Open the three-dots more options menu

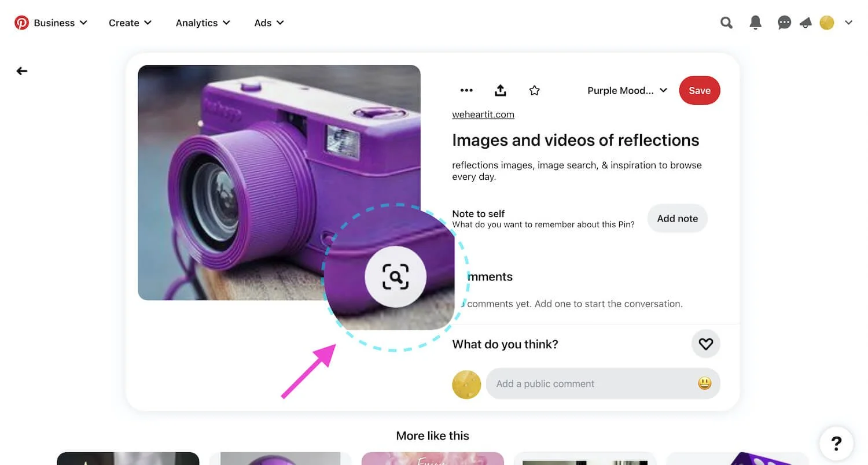coord(466,90)
